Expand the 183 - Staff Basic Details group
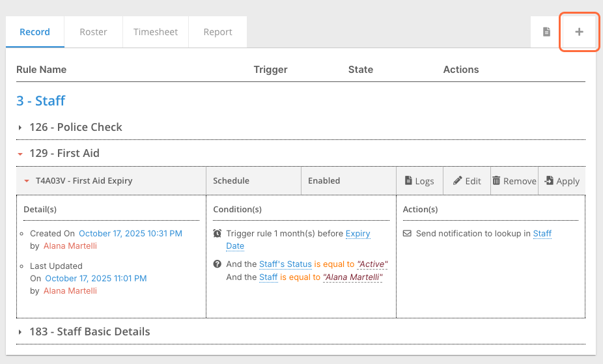 point(20,331)
